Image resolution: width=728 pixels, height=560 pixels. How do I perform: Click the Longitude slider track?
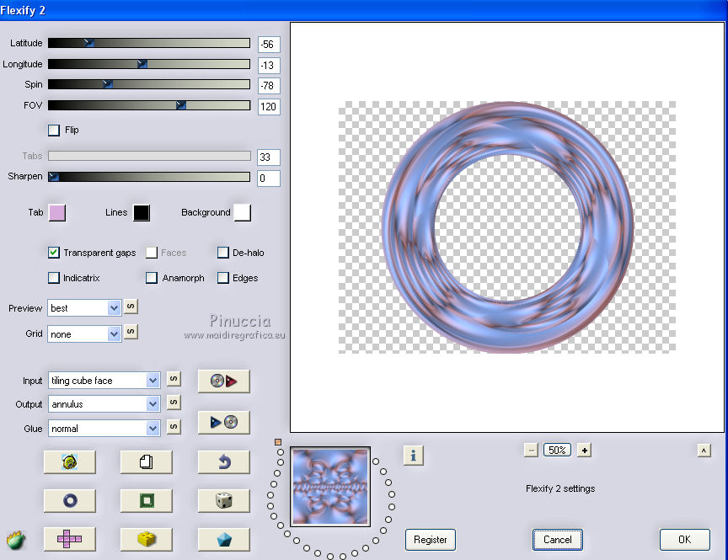click(x=149, y=64)
